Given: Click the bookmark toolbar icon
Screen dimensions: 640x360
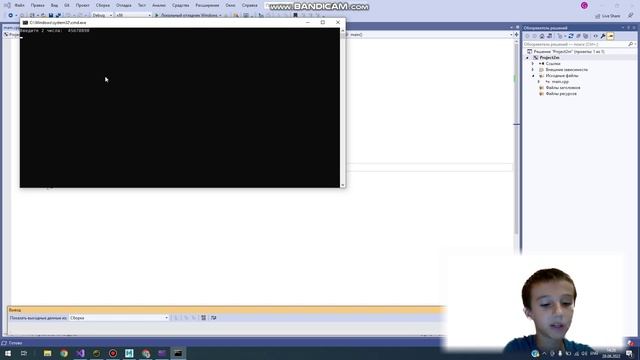Looking at the screenshot, I should coord(295,15).
